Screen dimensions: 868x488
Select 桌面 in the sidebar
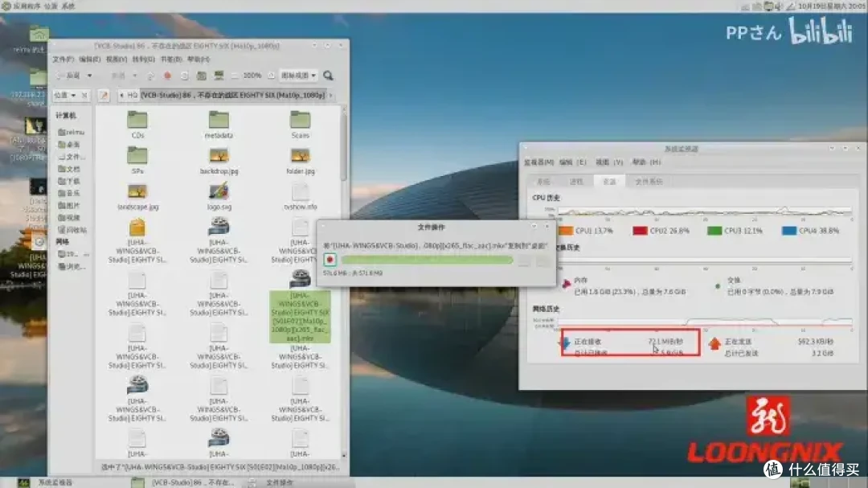(70, 144)
